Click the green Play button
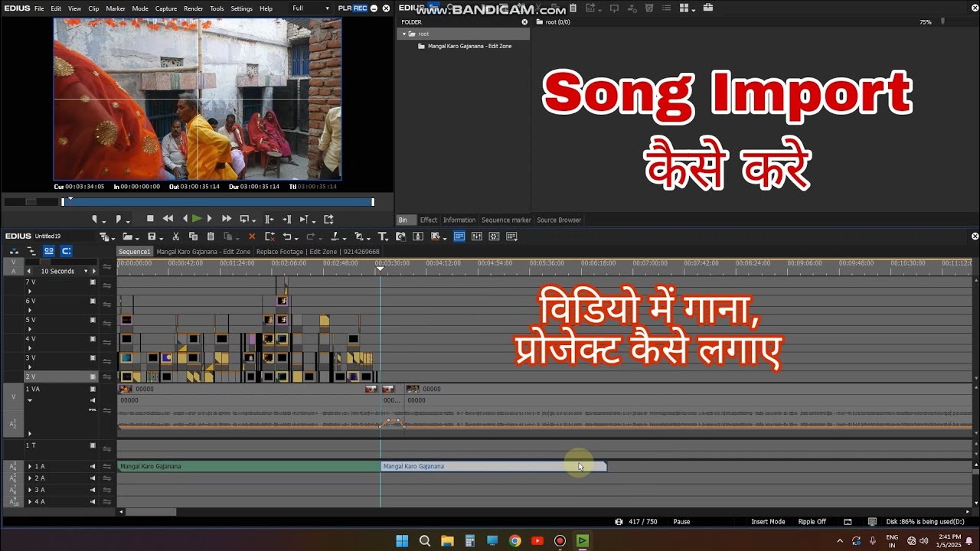This screenshot has height=551, width=980. [x=197, y=219]
